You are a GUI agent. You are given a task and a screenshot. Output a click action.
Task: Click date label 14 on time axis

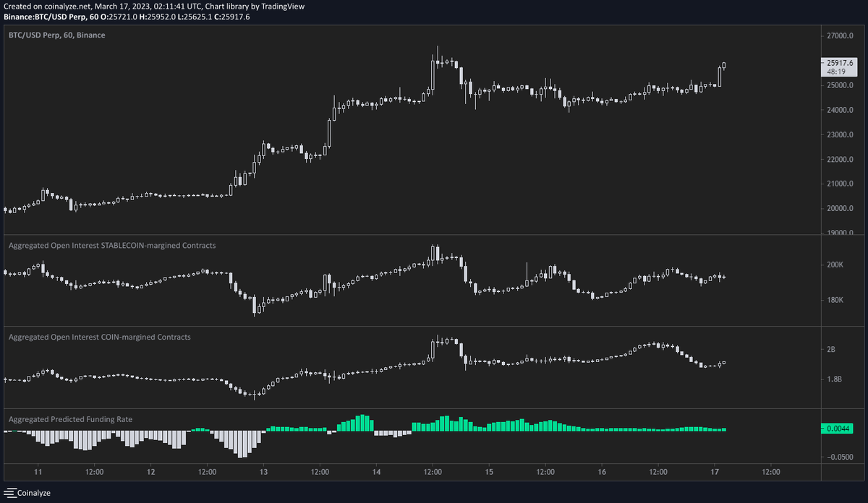376,472
